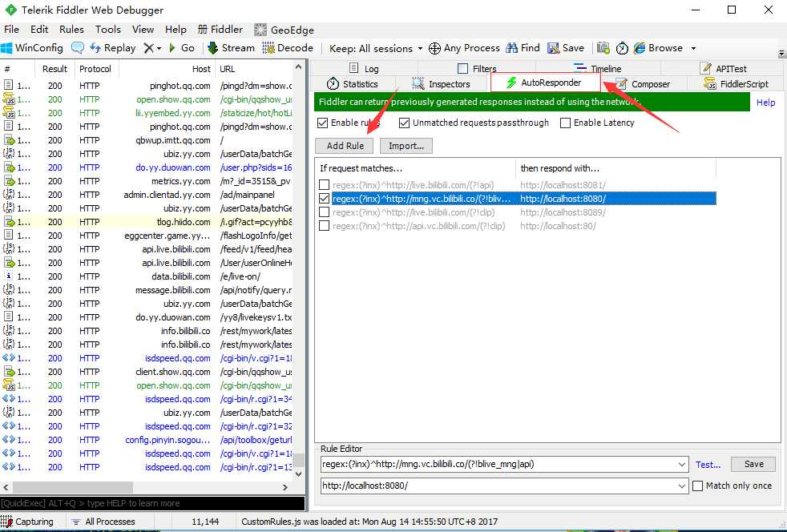
Task: Toggle the Match only once checkbox
Action: tap(697, 486)
